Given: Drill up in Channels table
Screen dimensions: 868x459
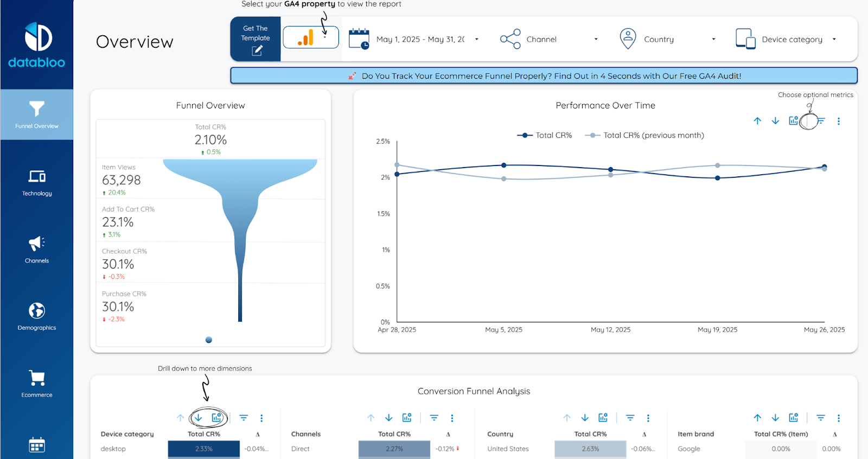Looking at the screenshot, I should pos(371,418).
